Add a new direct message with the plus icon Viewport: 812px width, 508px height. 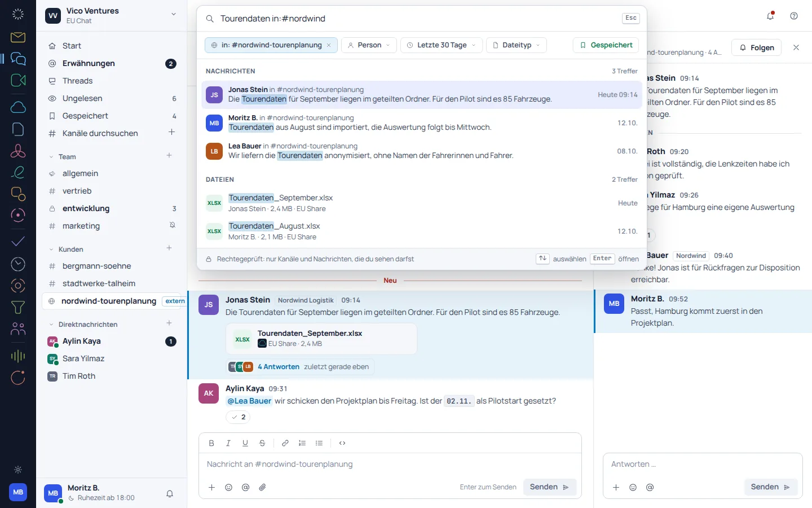point(169,323)
